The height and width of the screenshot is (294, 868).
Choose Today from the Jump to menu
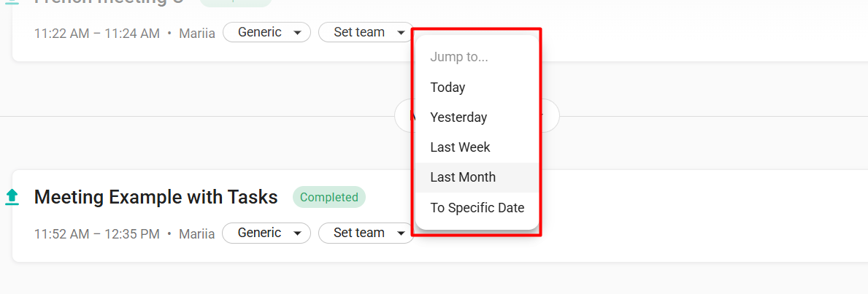tap(477, 88)
